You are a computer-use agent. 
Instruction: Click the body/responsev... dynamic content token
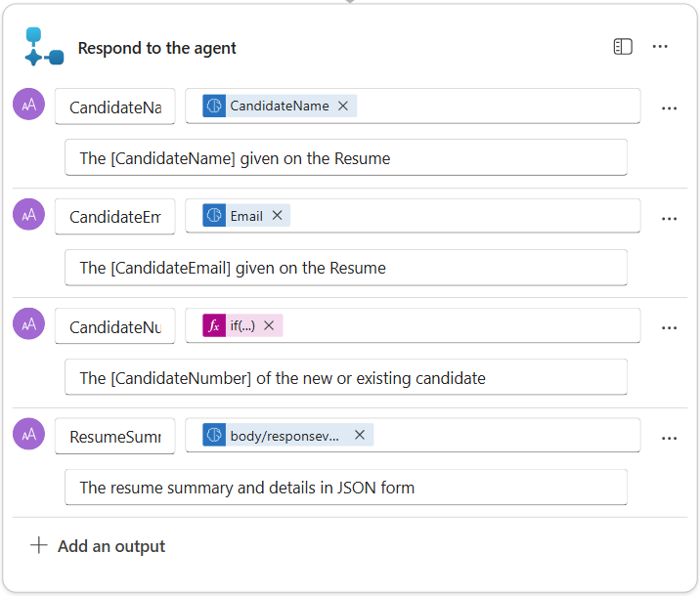[x=284, y=435]
